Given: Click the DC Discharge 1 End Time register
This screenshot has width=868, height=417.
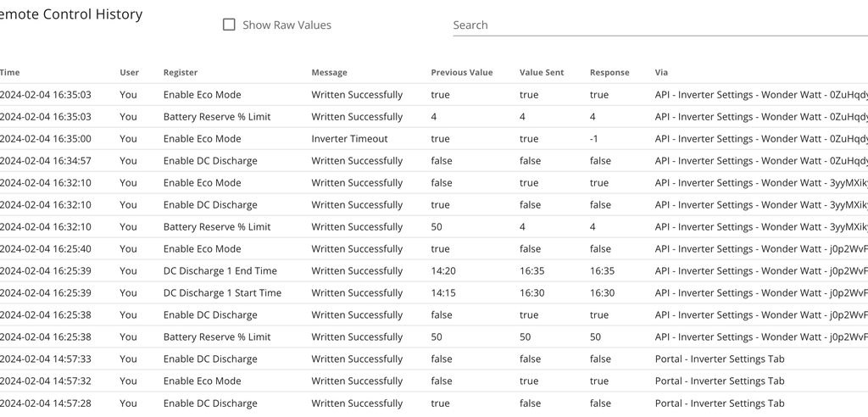Looking at the screenshot, I should click(x=220, y=271).
